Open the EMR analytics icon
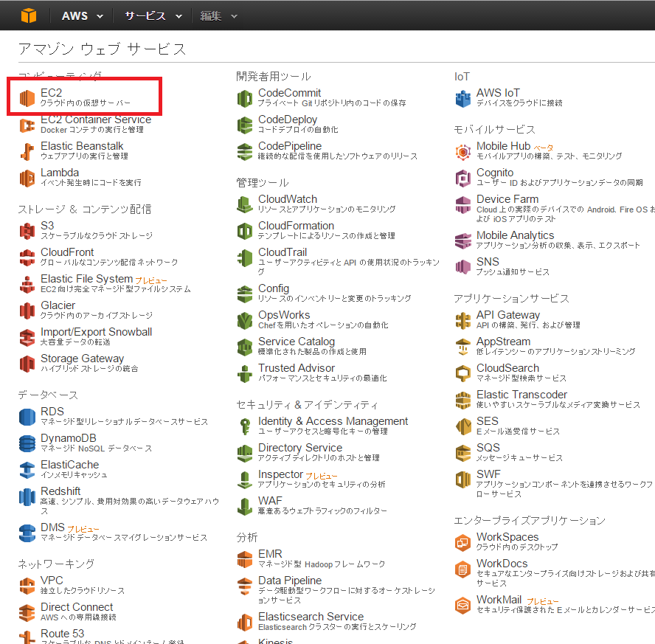The width and height of the screenshot is (655, 644). (245, 559)
